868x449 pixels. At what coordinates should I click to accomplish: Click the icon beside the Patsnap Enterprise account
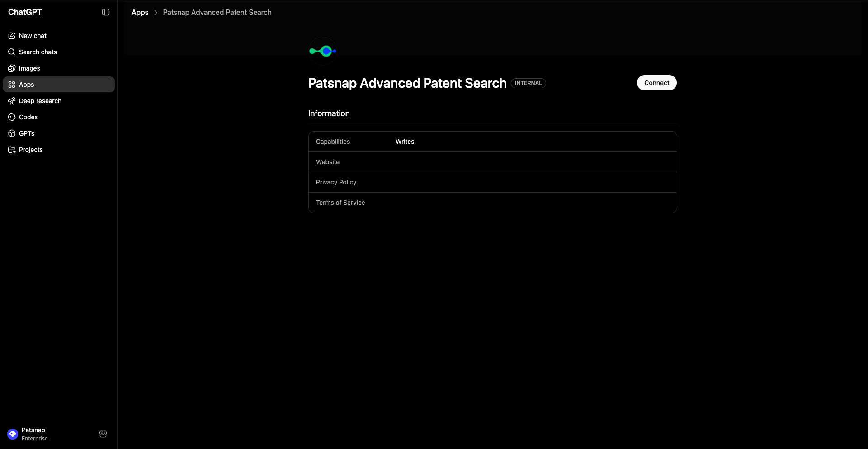[x=103, y=434]
